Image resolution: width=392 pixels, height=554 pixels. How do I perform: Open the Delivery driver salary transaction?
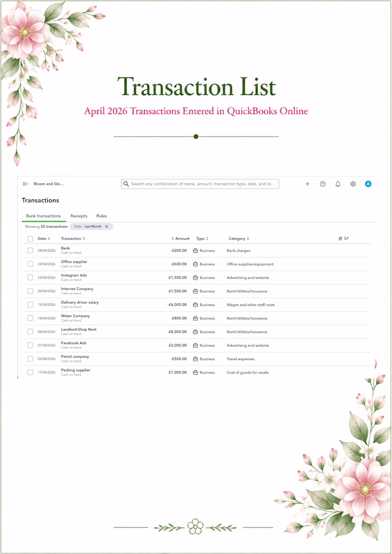[x=80, y=303]
